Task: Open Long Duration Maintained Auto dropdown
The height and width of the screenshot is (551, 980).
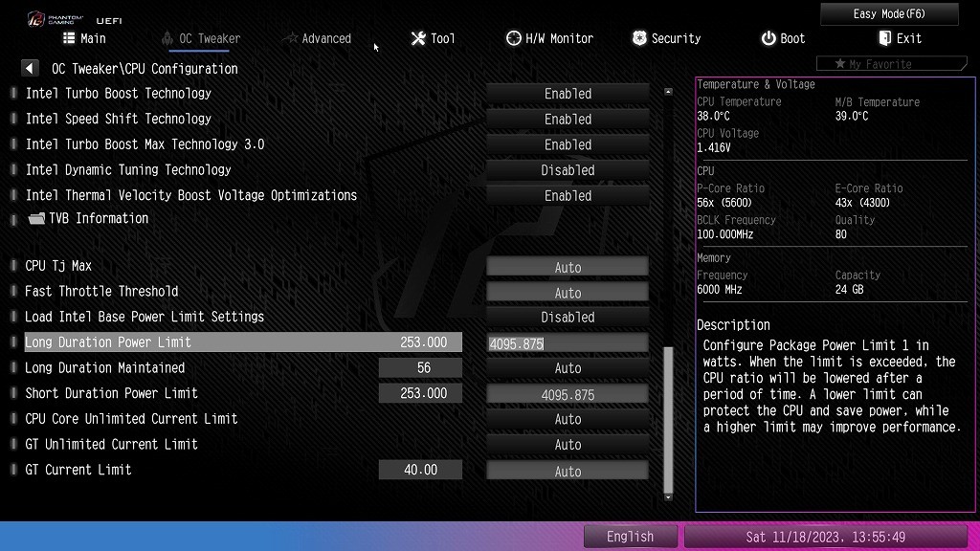Action: coord(568,368)
